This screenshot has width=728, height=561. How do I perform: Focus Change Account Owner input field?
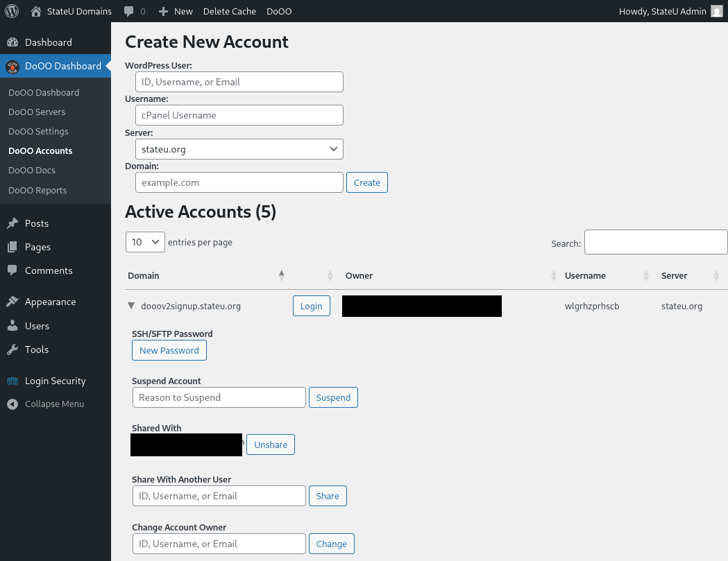(219, 544)
